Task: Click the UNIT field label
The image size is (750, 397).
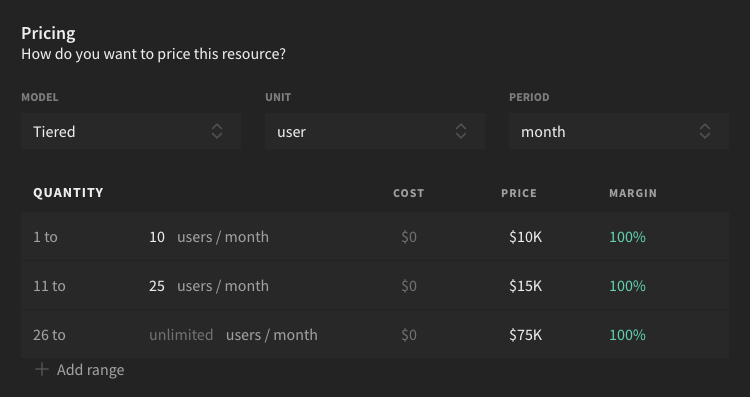Action: click(x=278, y=97)
